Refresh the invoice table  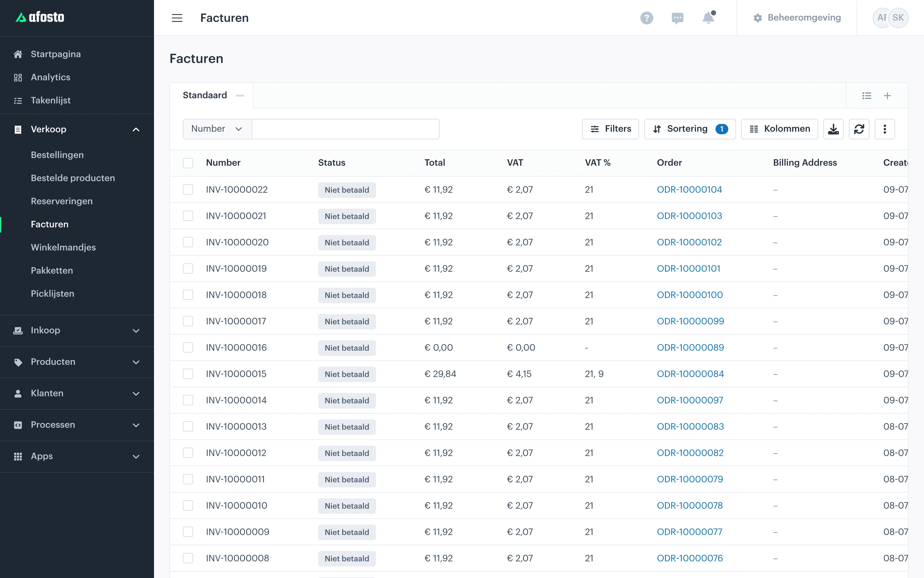click(x=859, y=129)
